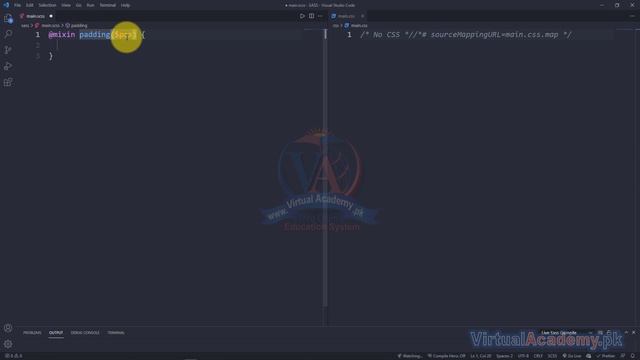Select the main.css tab in right editor
Image resolution: width=640 pixels, height=360 pixels.
coord(346,16)
